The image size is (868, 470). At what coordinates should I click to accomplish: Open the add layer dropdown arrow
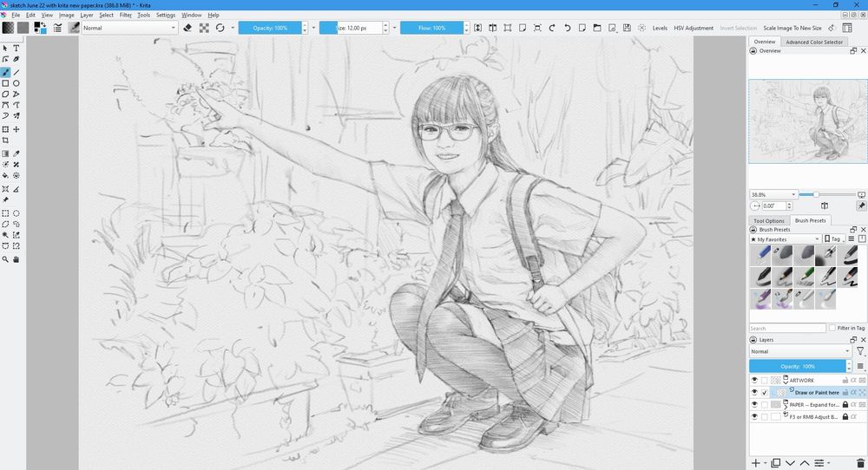[765, 463]
